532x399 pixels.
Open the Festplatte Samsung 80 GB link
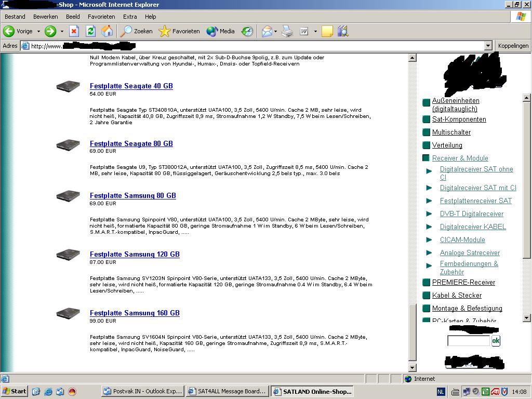tap(132, 195)
